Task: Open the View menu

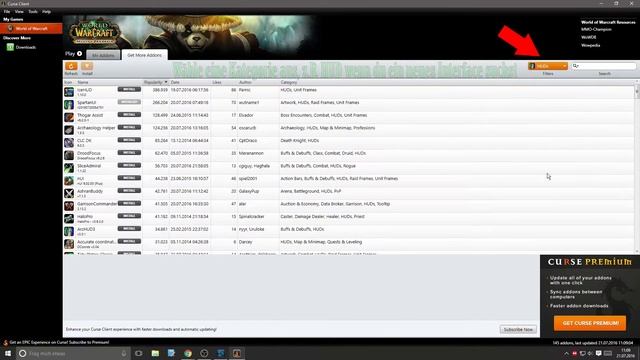Action: click(19, 11)
